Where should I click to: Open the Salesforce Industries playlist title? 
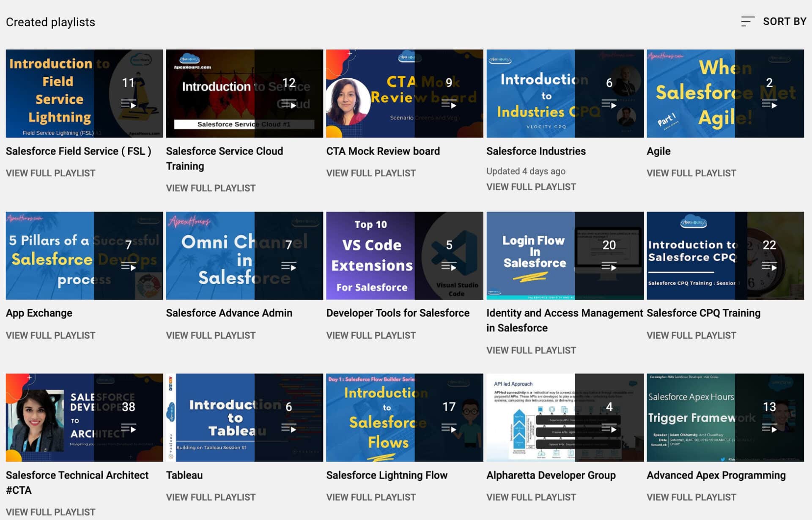pyautogui.click(x=536, y=151)
